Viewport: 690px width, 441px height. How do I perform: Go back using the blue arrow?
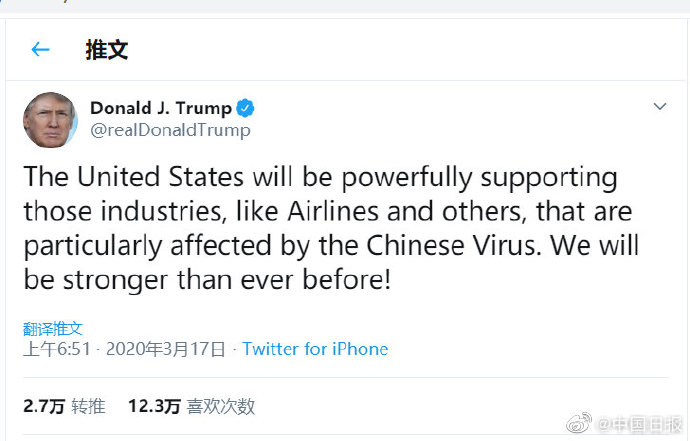[40, 49]
